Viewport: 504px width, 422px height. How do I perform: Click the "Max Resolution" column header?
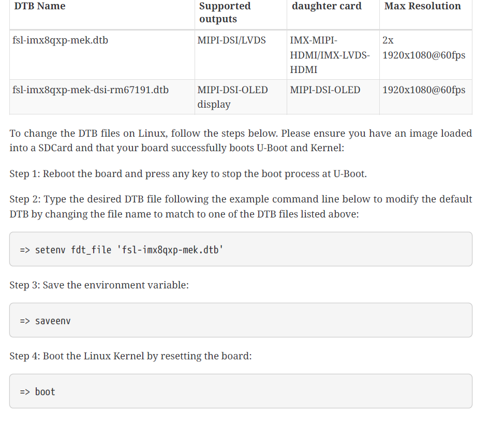tap(422, 6)
